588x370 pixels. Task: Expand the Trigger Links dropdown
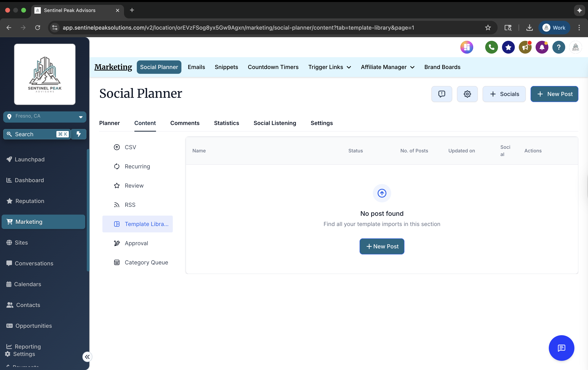[x=329, y=67]
